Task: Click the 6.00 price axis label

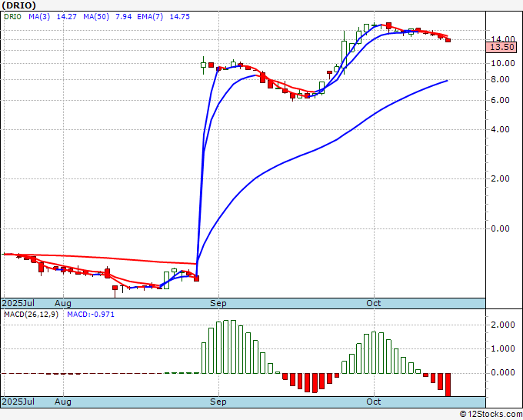Action: click(x=500, y=100)
